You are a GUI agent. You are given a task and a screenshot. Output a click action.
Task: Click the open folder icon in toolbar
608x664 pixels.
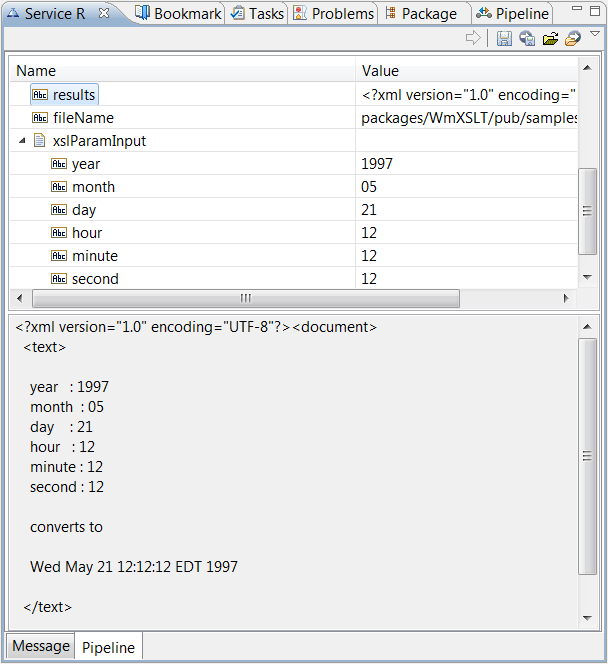point(549,39)
